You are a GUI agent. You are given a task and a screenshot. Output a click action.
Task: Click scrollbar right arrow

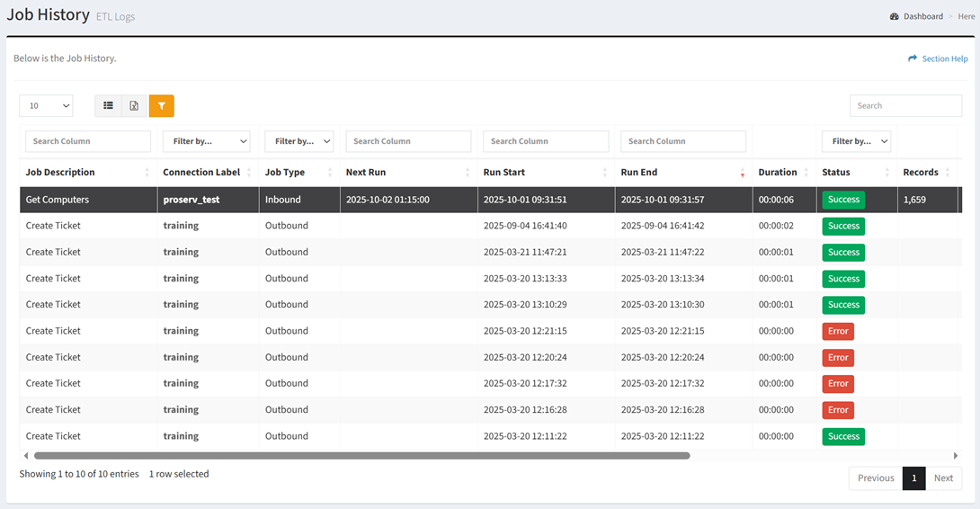(955, 456)
